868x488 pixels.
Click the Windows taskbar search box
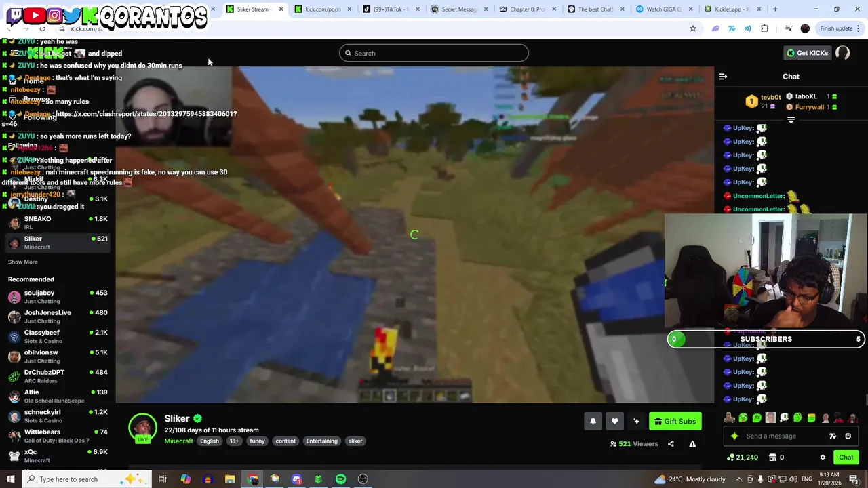click(88, 479)
